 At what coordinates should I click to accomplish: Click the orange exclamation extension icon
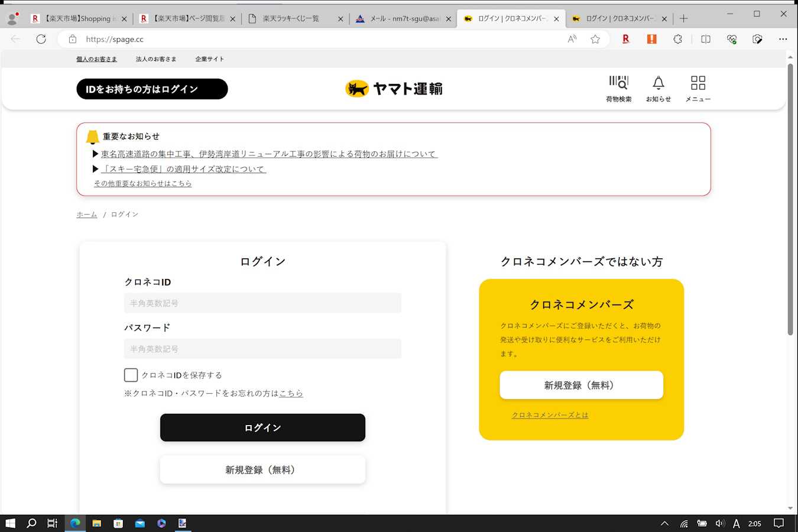pyautogui.click(x=651, y=39)
